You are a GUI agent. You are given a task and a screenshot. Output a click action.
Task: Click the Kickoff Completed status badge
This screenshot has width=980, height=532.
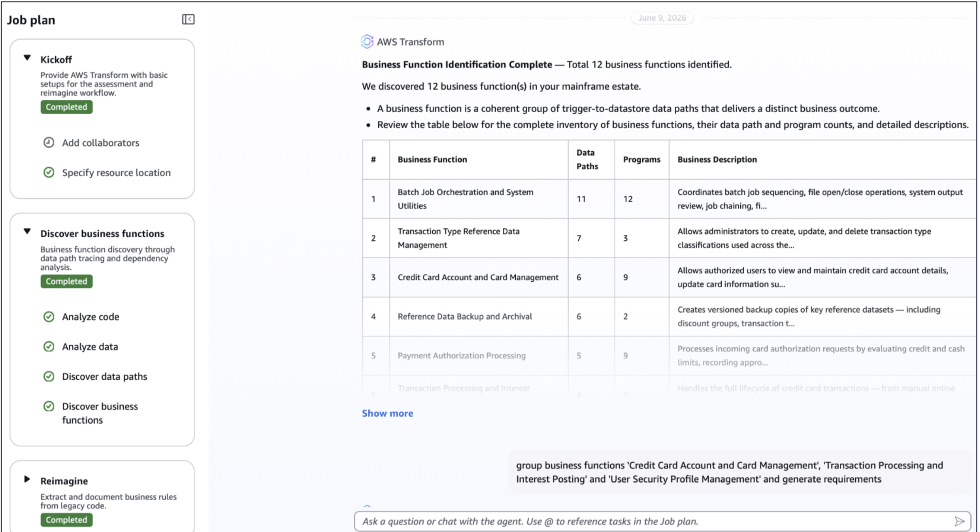tap(66, 107)
